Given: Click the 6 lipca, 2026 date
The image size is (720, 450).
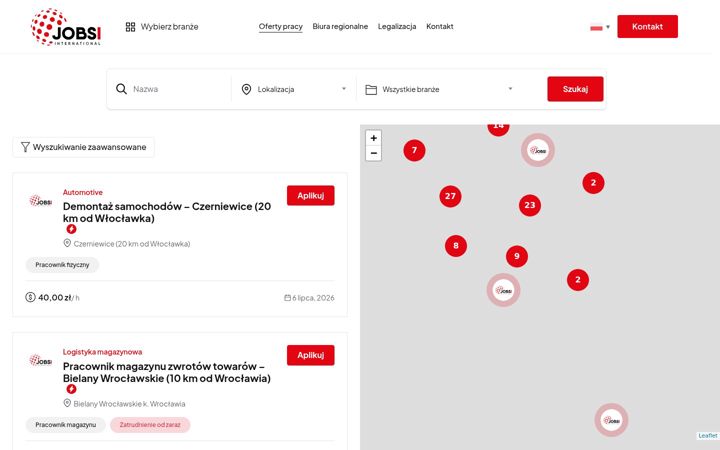Looking at the screenshot, I should click(313, 298).
